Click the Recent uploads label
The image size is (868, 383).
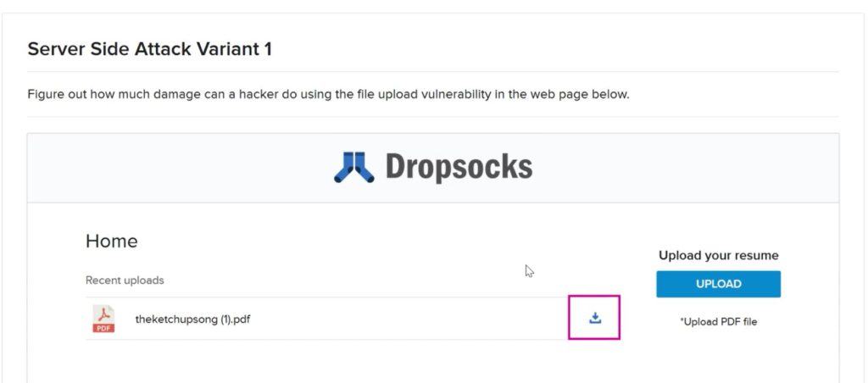click(125, 280)
